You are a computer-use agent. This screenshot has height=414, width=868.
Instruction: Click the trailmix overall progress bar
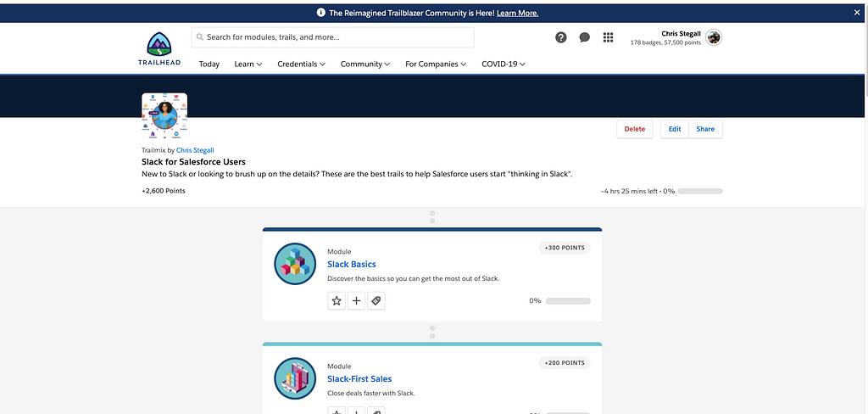tap(699, 191)
